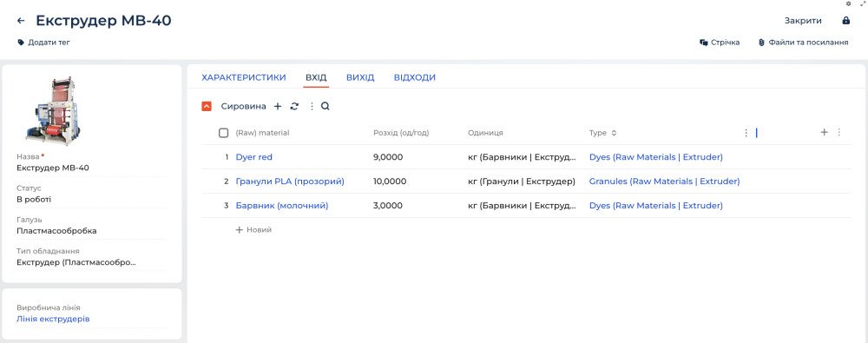Click the page title Екструдер МВ-40
The image size is (868, 343).
pyautogui.click(x=103, y=21)
